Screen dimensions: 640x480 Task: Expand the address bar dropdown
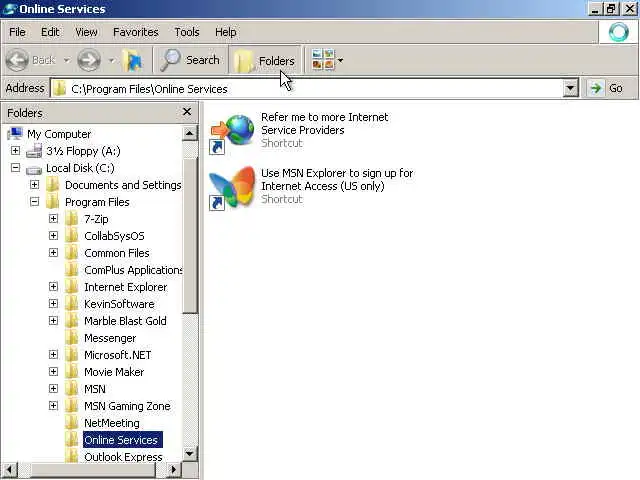coord(570,88)
